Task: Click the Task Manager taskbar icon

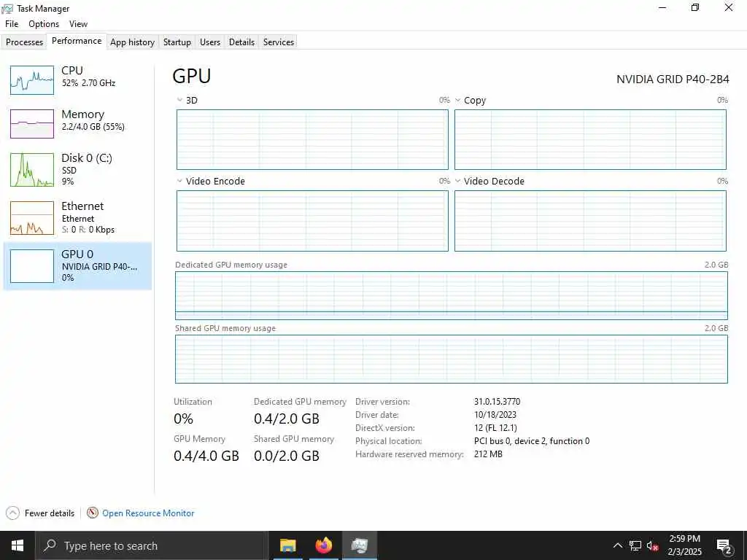Action: click(359, 545)
